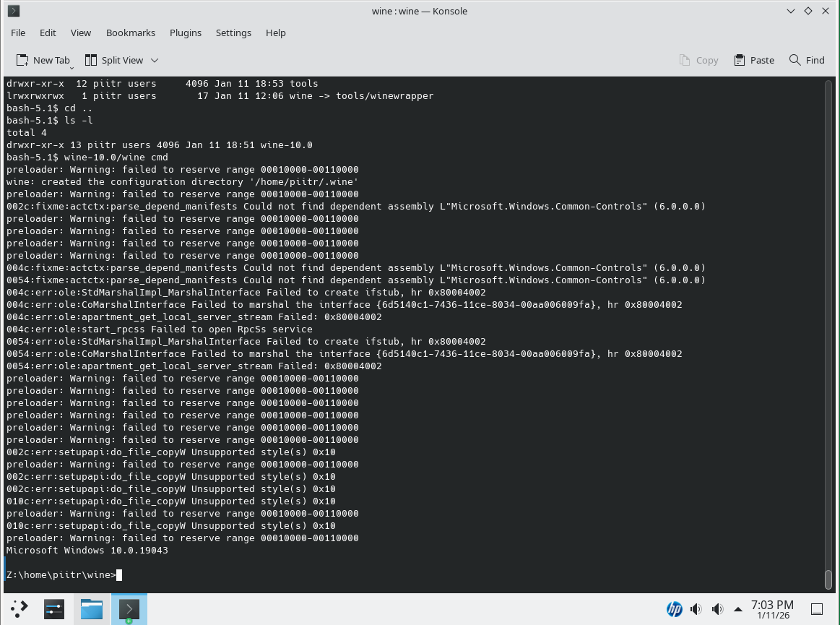Open the Split View dropdown arrow

point(155,61)
